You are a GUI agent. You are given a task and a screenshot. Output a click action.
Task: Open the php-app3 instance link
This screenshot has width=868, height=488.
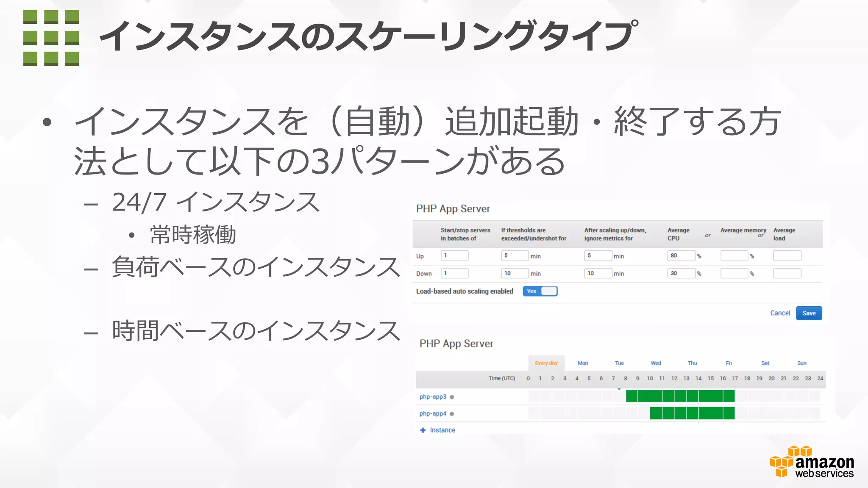[433, 397]
